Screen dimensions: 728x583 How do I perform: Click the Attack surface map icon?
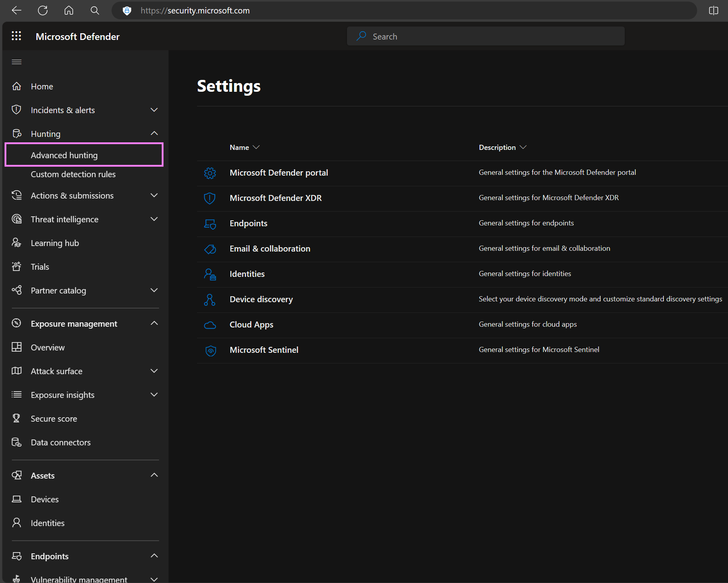(17, 371)
